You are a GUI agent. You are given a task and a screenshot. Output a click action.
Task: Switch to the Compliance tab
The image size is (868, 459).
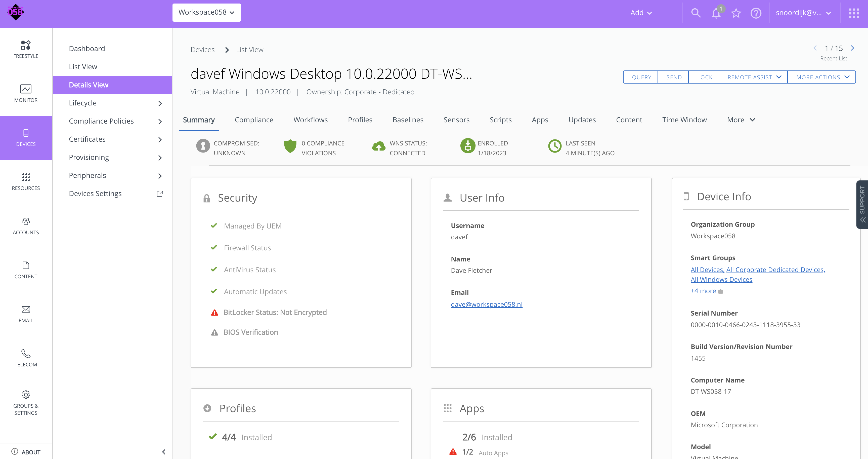pyautogui.click(x=254, y=120)
